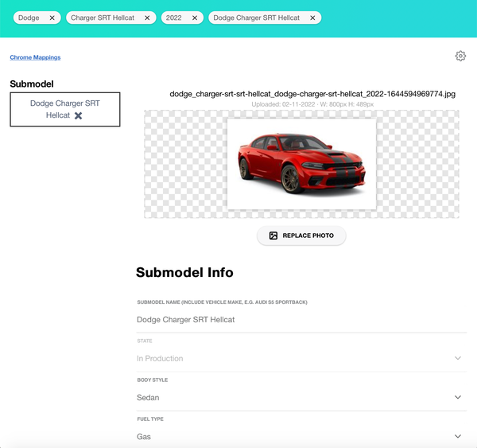Select the 2022 year chip label
Screen dimensions: 477x448
point(173,18)
